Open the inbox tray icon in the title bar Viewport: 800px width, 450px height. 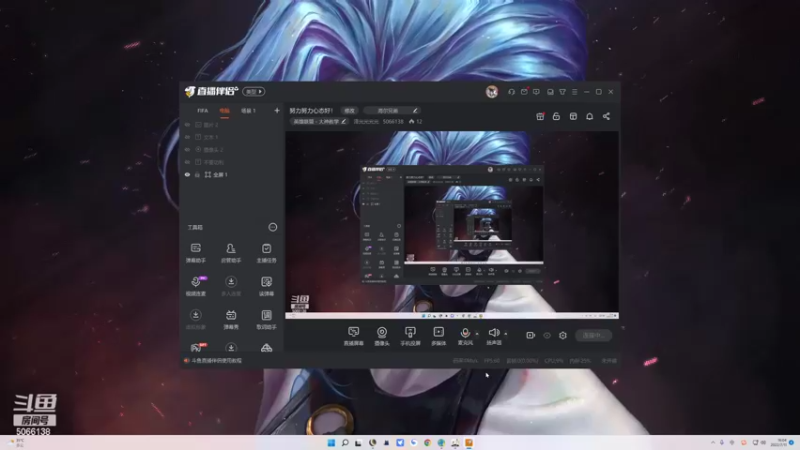click(550, 92)
